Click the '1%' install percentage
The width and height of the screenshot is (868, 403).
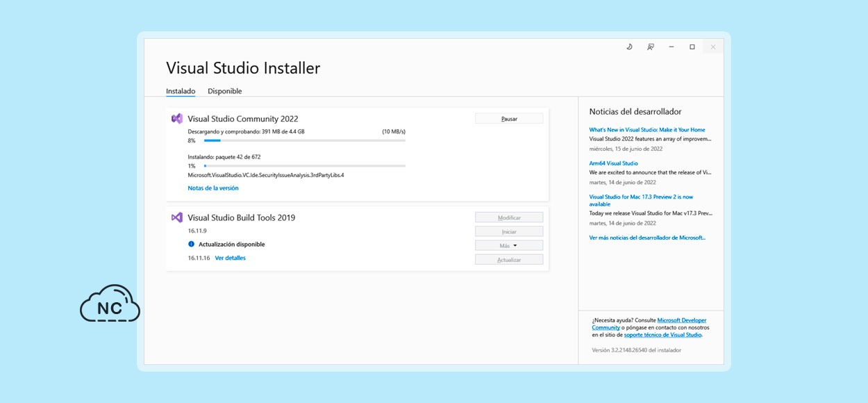192,166
